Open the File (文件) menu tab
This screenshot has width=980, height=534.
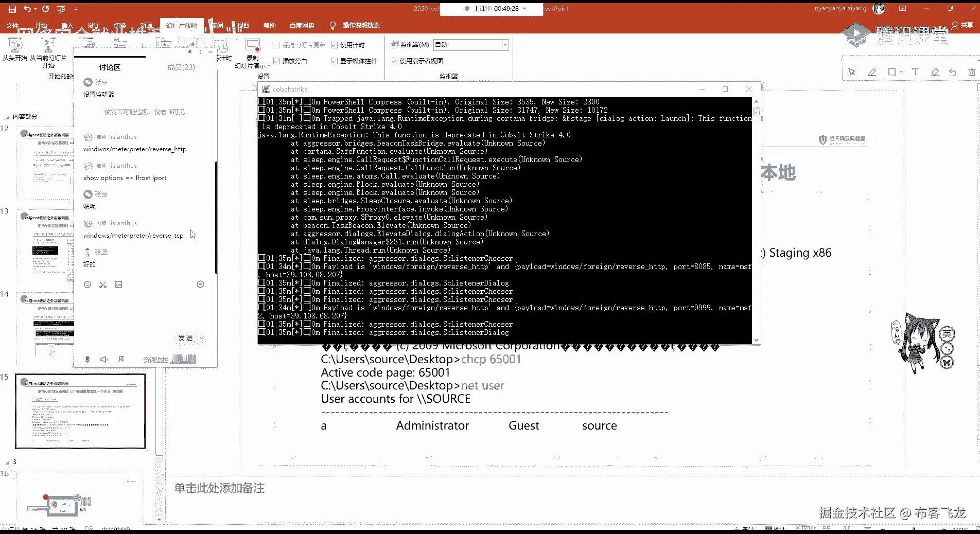coord(12,25)
